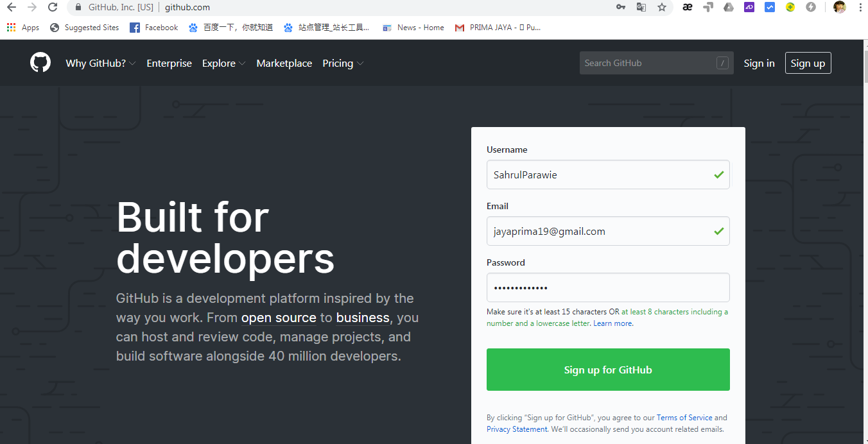Screen dimensions: 868x444
Task: Open the blue checkmark chart extension
Action: 770,7
